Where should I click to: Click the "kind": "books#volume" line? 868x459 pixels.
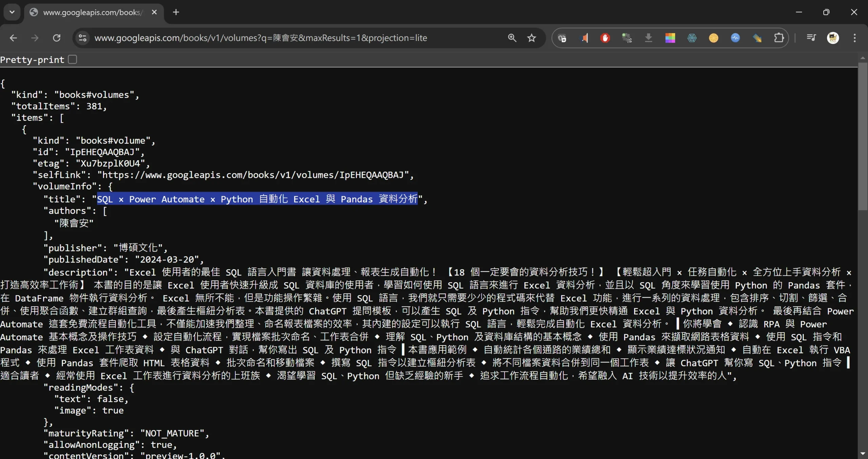(94, 141)
